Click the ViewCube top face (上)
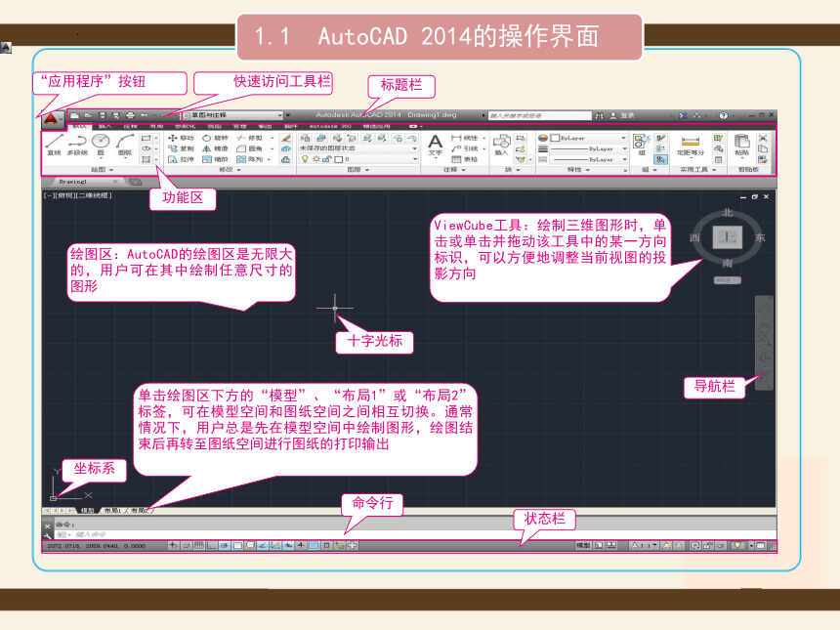Viewport: 840px width, 630px height. [727, 237]
